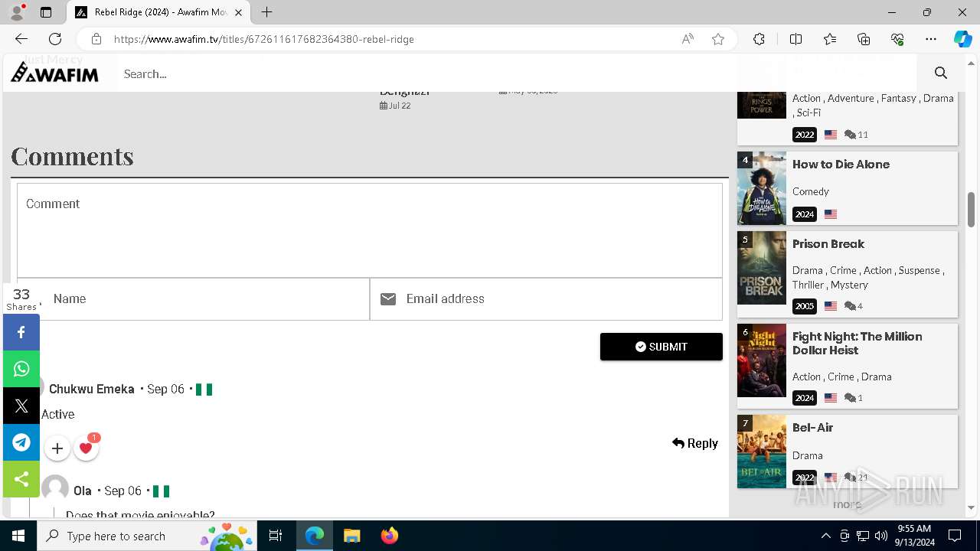
Task: Share via Telegram sidebar icon
Action: click(21, 442)
